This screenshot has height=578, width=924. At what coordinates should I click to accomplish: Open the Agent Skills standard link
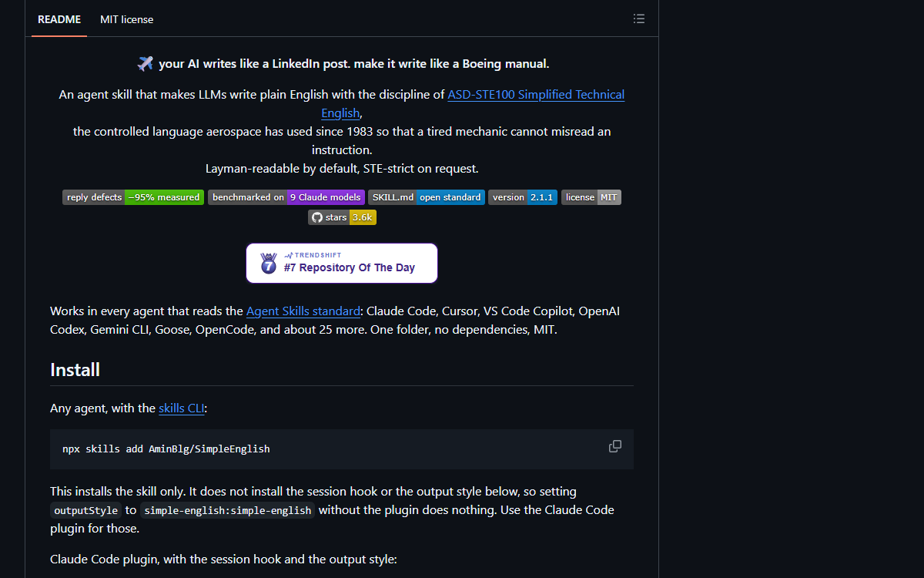(303, 311)
